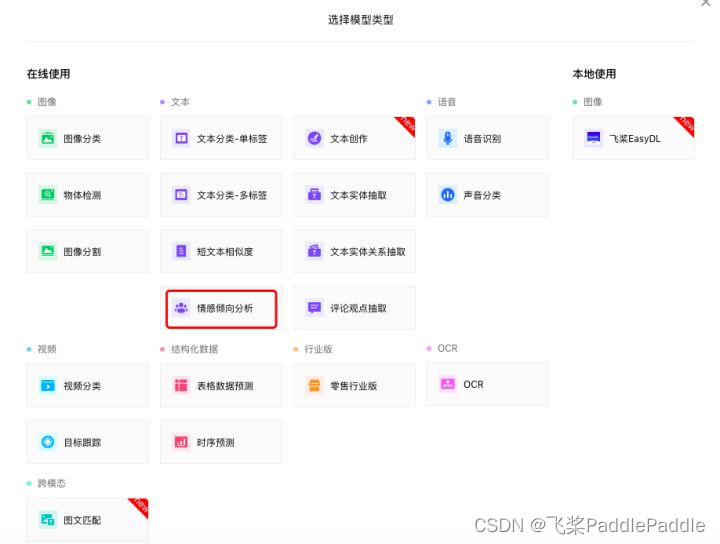This screenshot has height=544, width=720.
Task: Click the 文本分类-单标签 icon
Action: pos(181,138)
